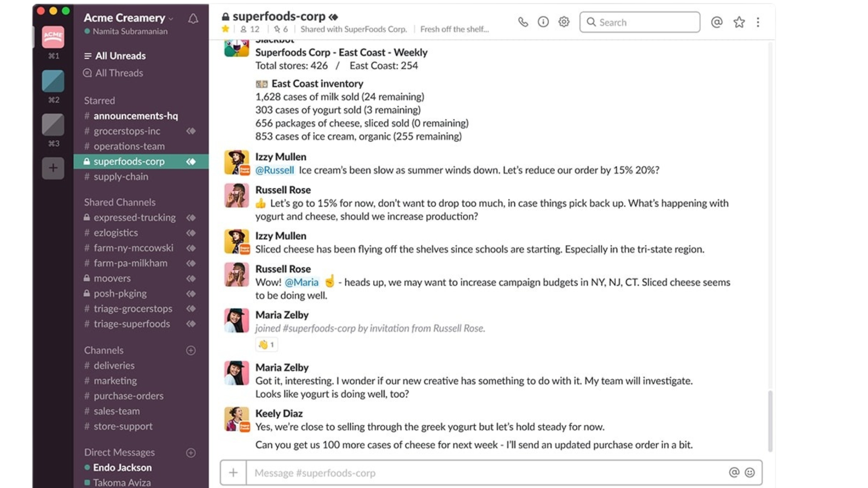Open channel details via the info icon
The height and width of the screenshot is (488, 868).
543,22
